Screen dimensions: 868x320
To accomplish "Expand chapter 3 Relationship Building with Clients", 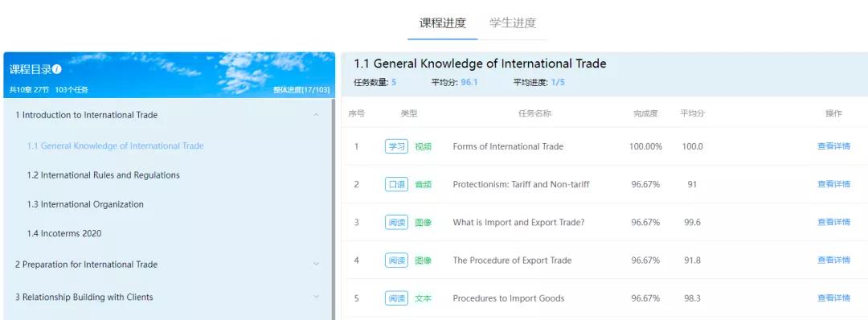I will (316, 297).
